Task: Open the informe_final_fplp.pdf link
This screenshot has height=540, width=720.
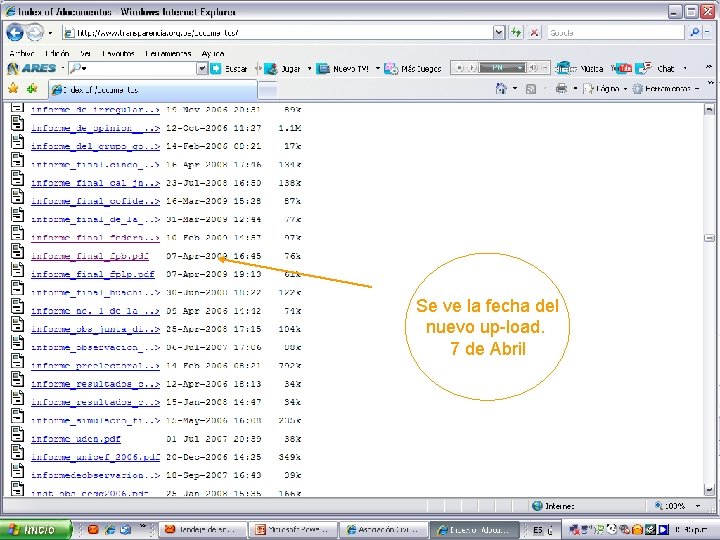Action: [92, 274]
